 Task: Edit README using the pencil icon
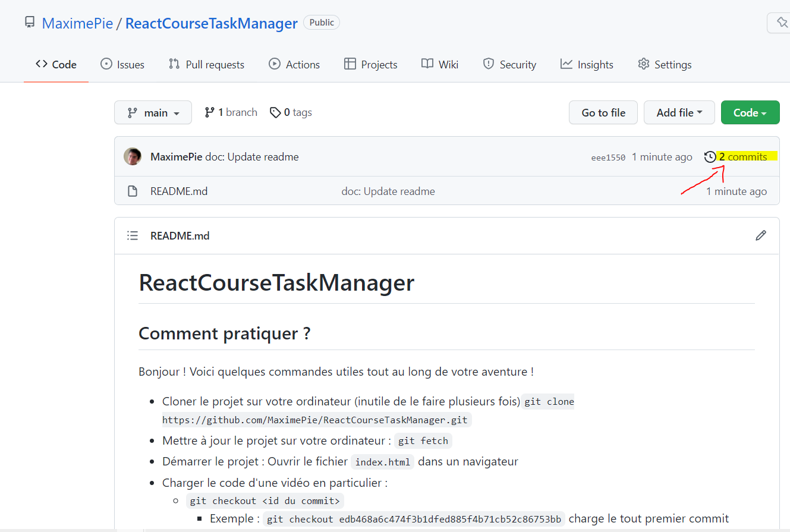[761, 235]
